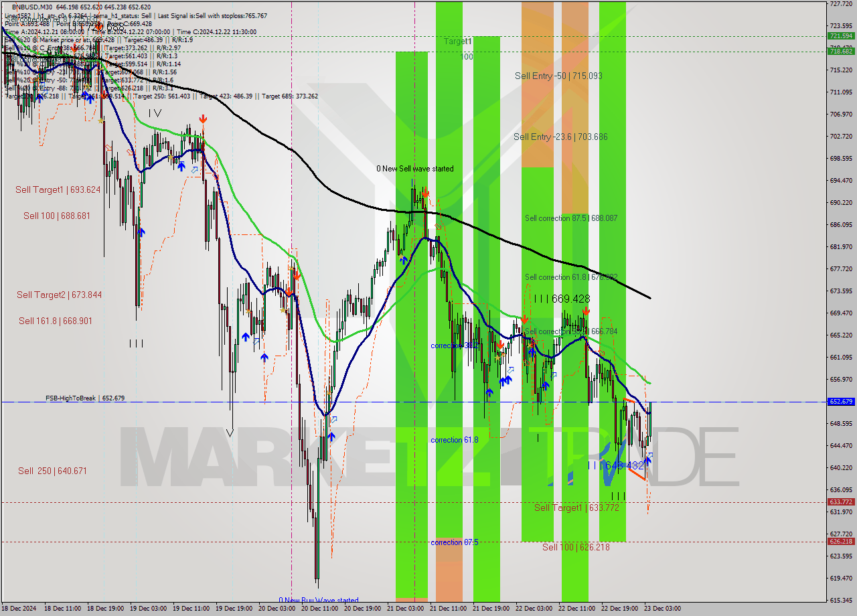The image size is (857, 616).
Task: Click the 'Sell Entry -50 | 715.093' label
Action: coord(558,76)
